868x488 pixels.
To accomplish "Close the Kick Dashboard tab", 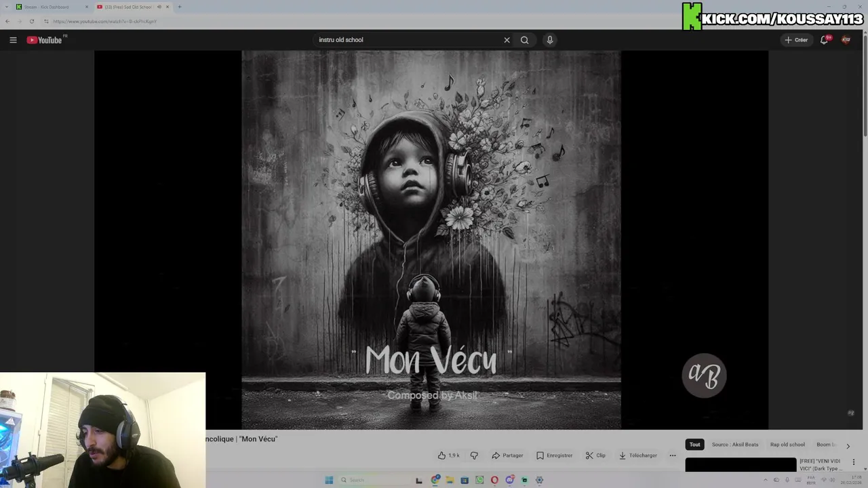I will pos(86,7).
